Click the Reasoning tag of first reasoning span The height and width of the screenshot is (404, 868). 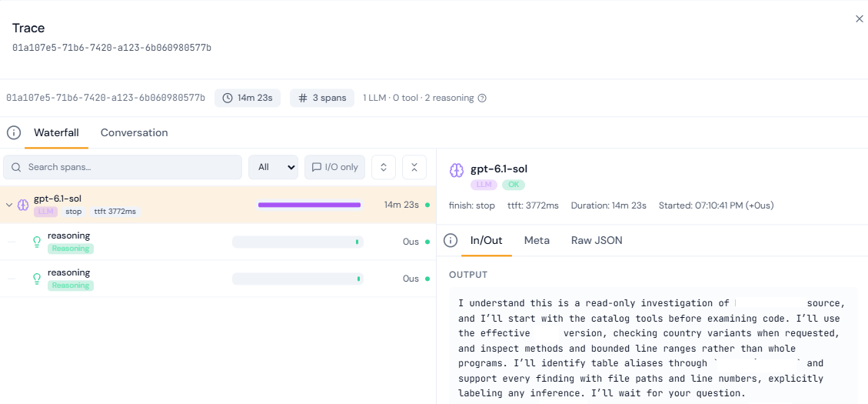point(71,249)
